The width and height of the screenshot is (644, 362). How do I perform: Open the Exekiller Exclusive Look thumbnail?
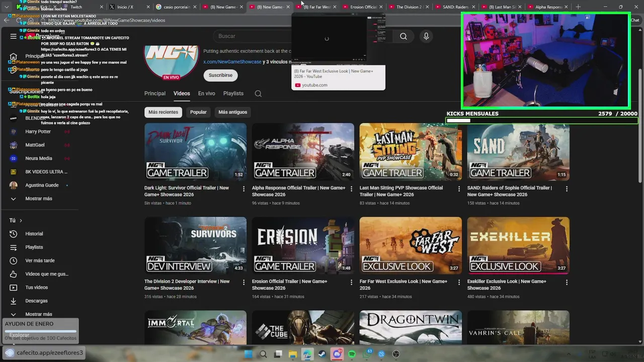tap(518, 245)
